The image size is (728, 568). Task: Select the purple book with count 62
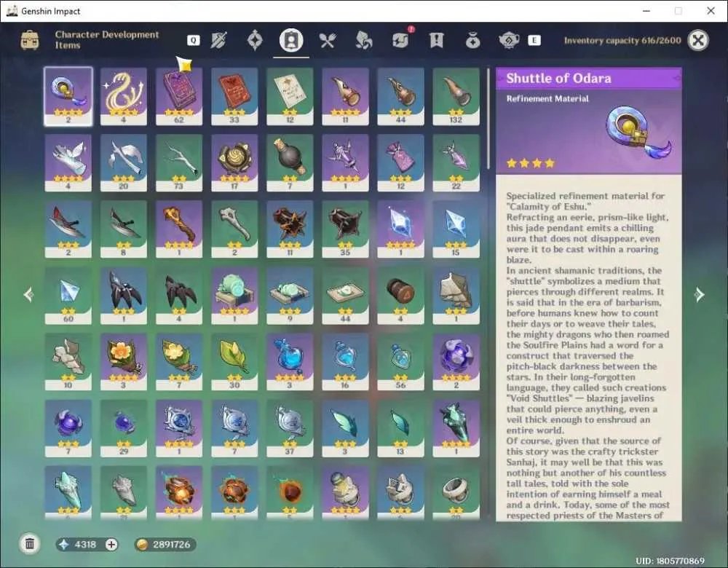pyautogui.click(x=179, y=97)
